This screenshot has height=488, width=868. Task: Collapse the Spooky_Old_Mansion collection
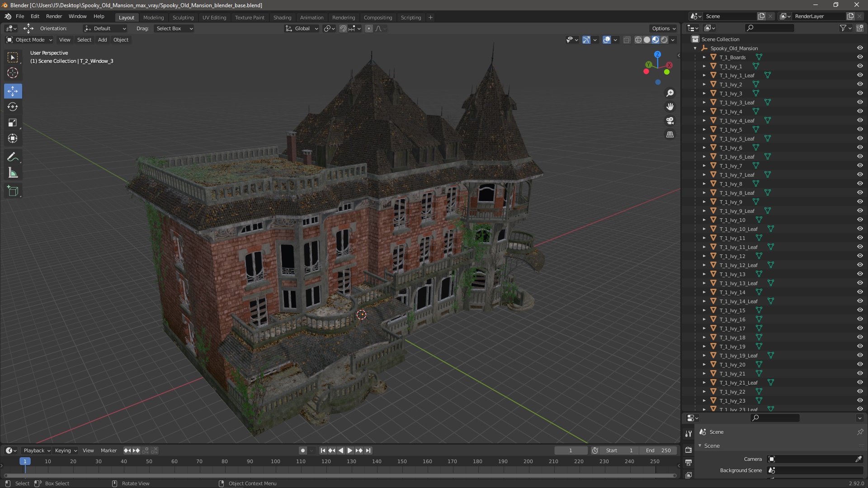(695, 48)
